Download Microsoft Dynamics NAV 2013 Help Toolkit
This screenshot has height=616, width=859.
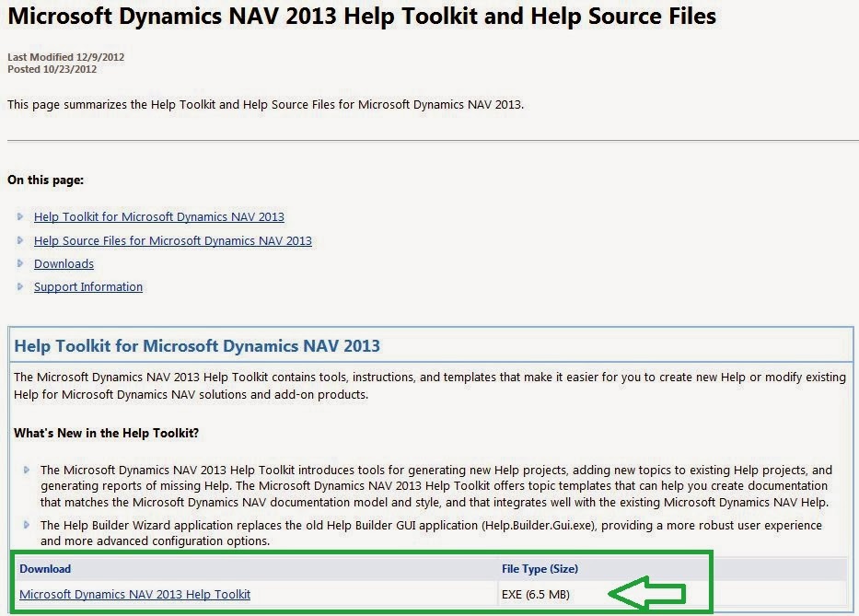(x=134, y=595)
